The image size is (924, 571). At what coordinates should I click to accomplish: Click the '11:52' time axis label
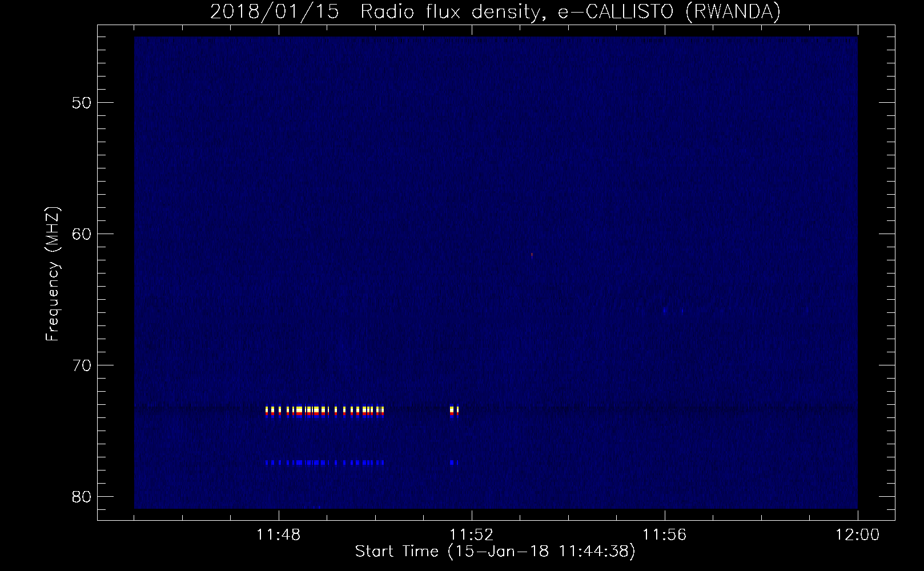click(x=472, y=535)
